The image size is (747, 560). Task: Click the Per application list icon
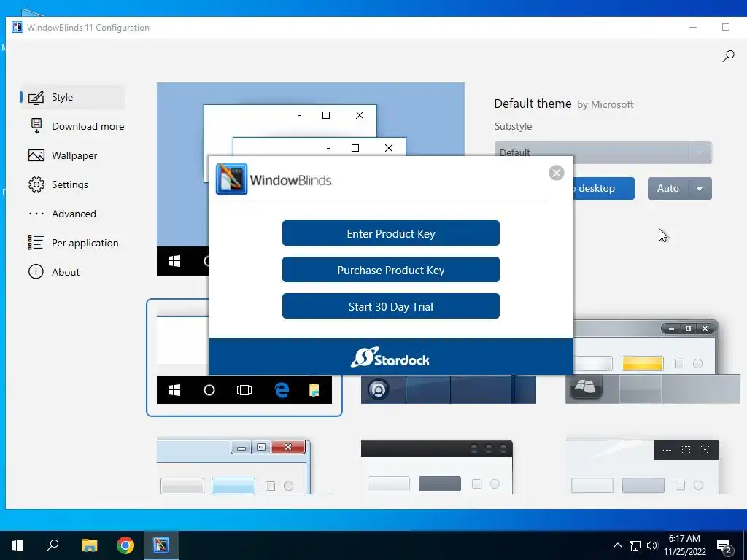click(36, 242)
